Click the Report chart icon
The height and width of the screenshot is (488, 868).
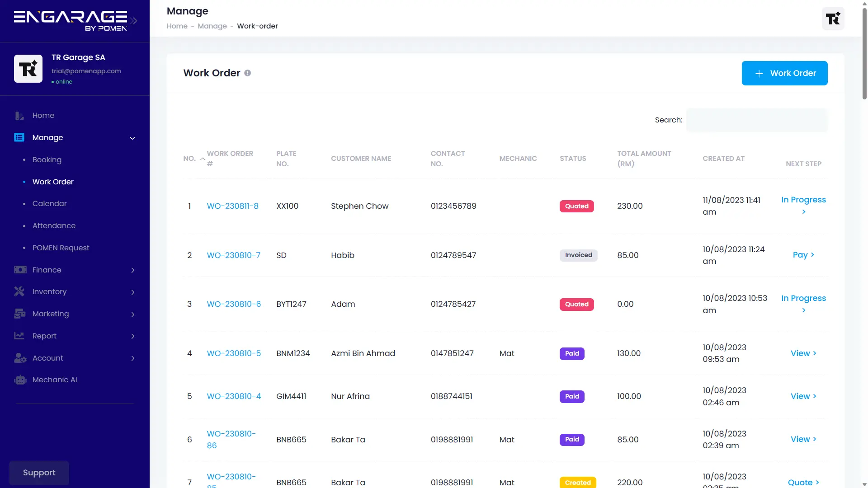click(x=19, y=336)
